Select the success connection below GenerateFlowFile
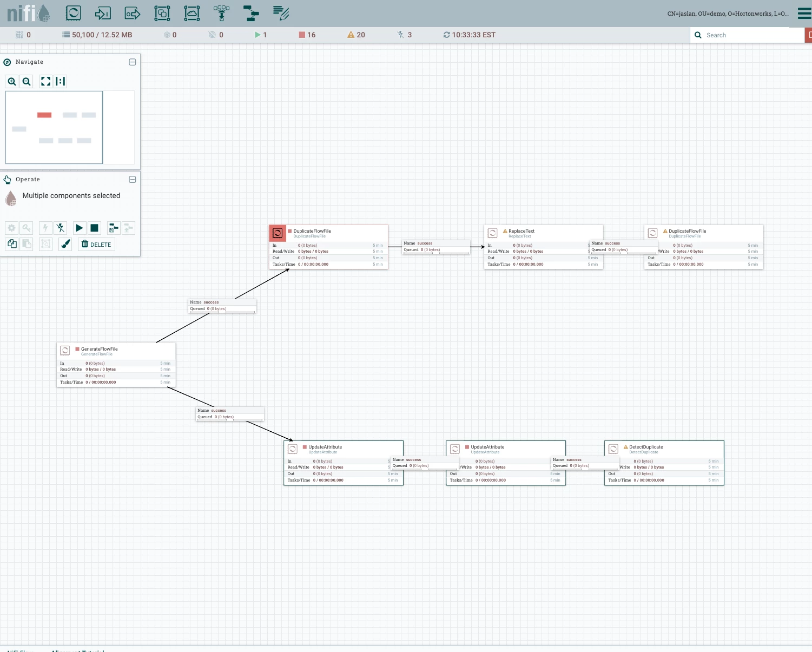The image size is (812, 652). click(x=230, y=414)
